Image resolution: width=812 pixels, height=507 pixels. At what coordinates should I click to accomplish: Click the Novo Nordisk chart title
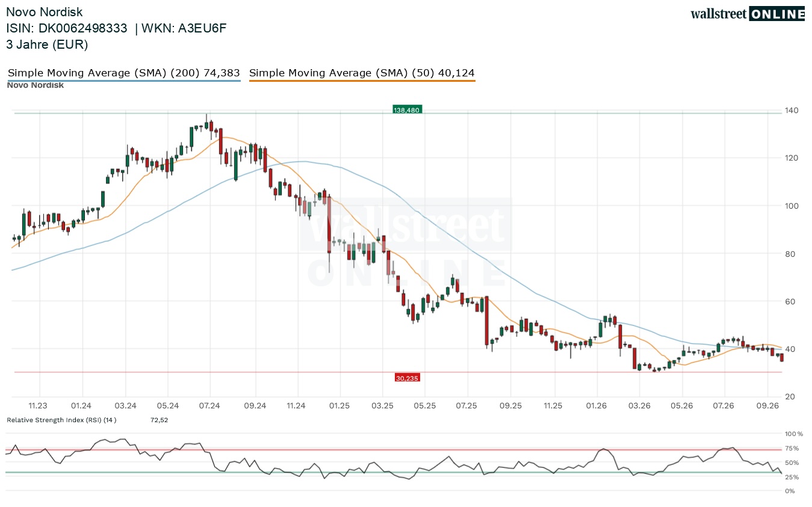tap(45, 12)
